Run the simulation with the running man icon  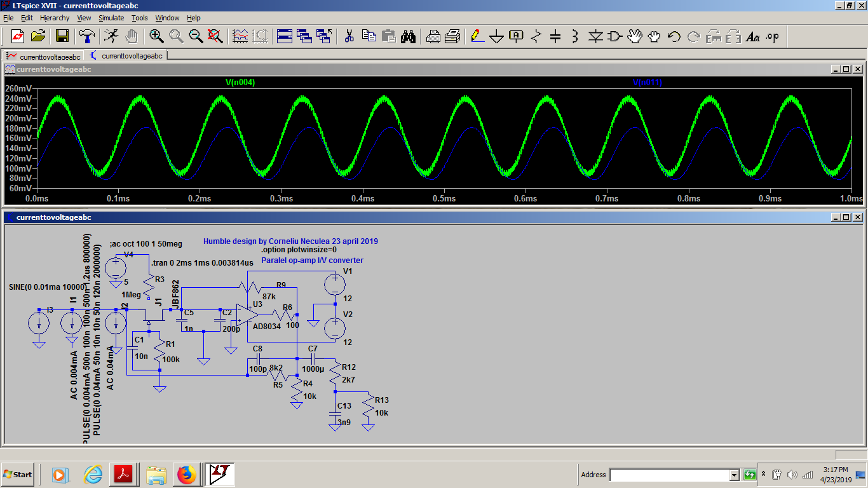111,36
